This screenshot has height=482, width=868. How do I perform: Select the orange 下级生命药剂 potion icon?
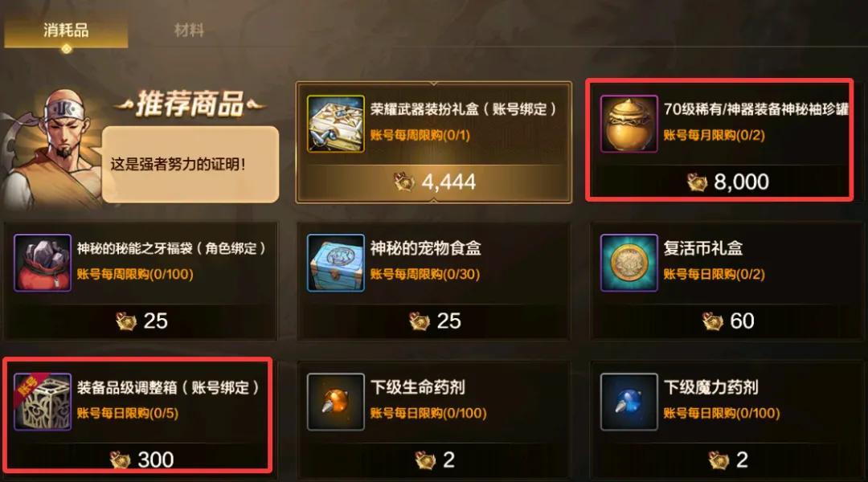click(x=335, y=402)
